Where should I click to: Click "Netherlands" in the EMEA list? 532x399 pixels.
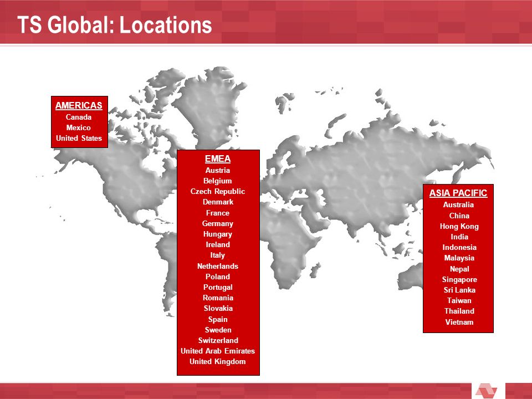click(x=218, y=266)
